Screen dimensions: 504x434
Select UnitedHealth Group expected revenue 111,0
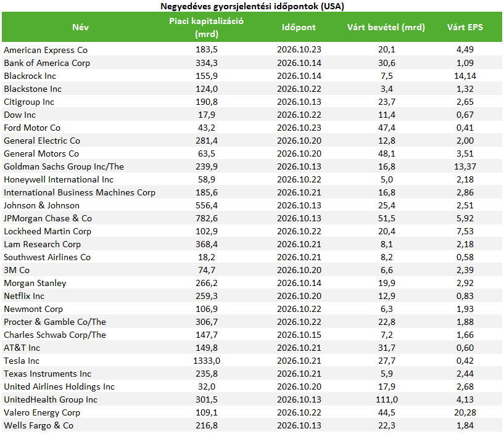coord(387,399)
